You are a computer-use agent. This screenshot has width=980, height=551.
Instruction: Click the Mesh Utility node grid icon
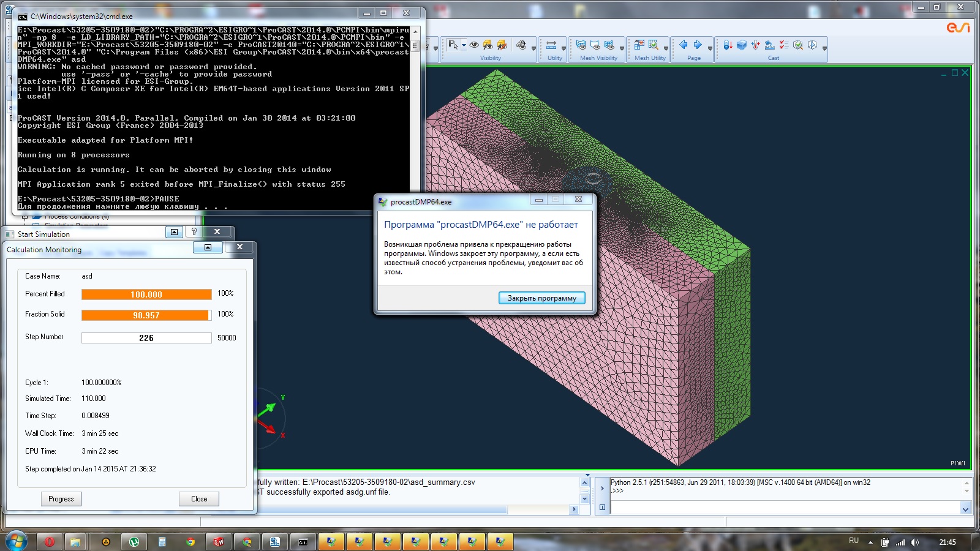coord(639,45)
